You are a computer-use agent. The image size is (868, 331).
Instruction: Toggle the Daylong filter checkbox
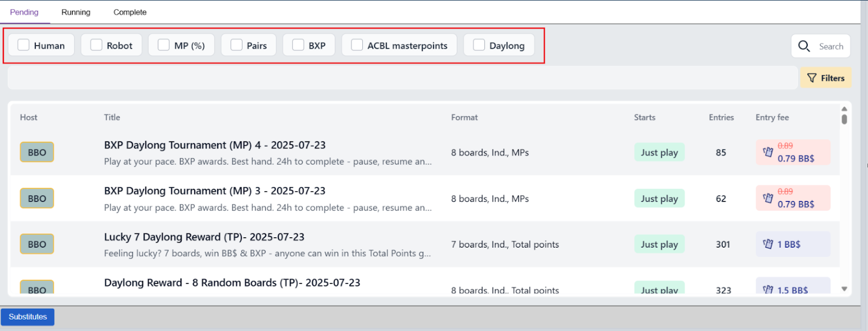[478, 45]
